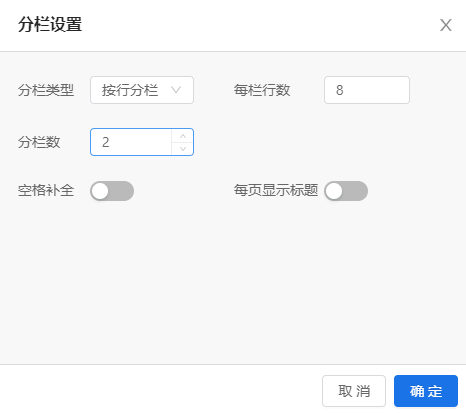Click the 分栏数 label
The image size is (466, 414).
39,142
